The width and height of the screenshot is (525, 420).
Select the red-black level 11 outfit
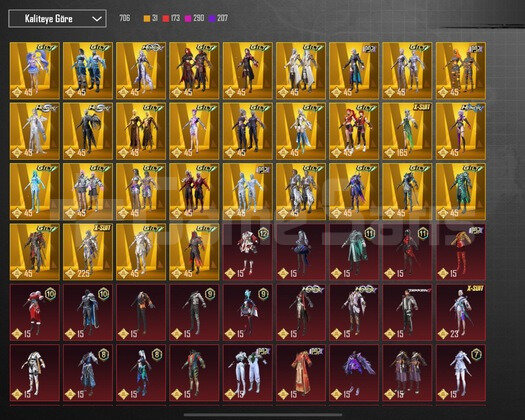407,252
